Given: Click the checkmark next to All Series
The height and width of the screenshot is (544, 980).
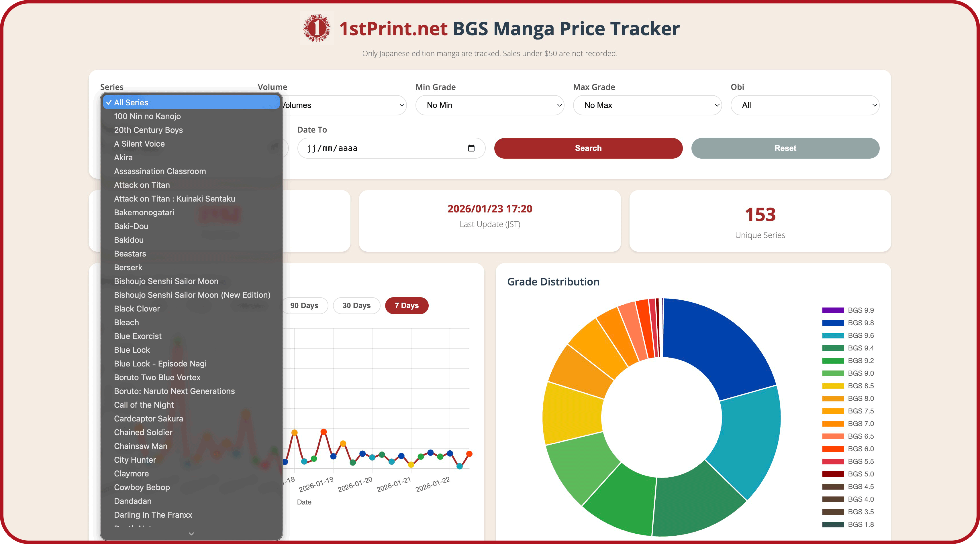Looking at the screenshot, I should (x=109, y=102).
